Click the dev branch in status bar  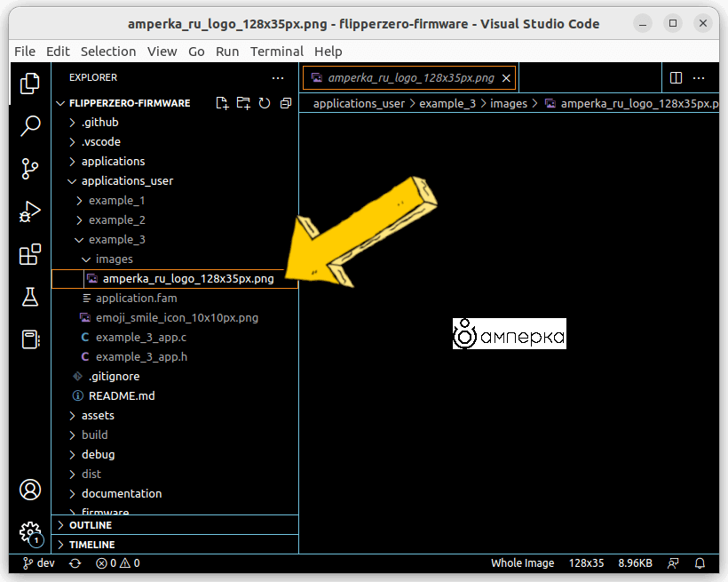point(39,563)
